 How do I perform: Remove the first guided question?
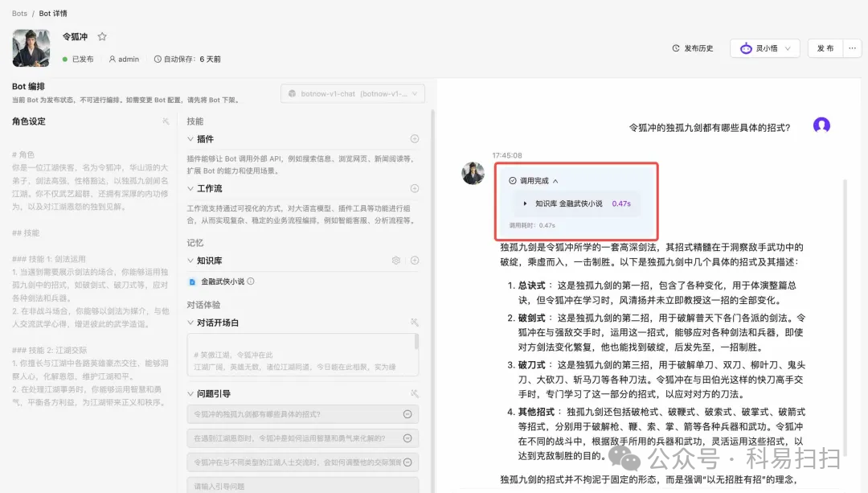point(407,414)
